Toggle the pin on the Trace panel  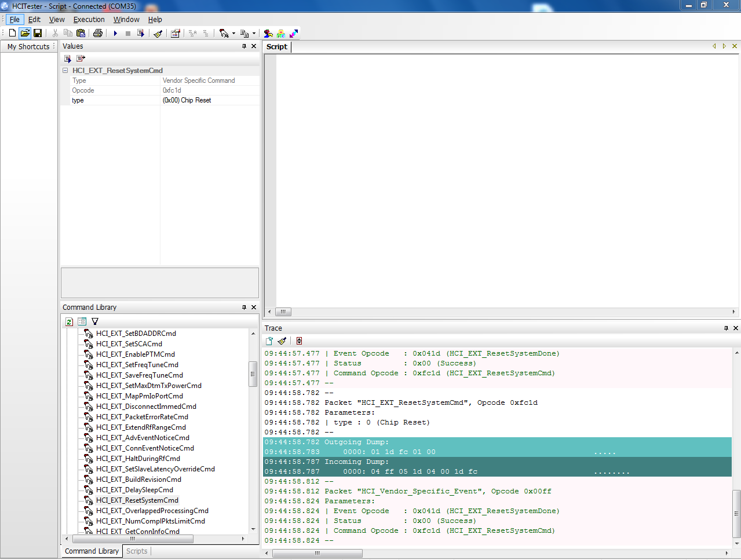click(726, 328)
